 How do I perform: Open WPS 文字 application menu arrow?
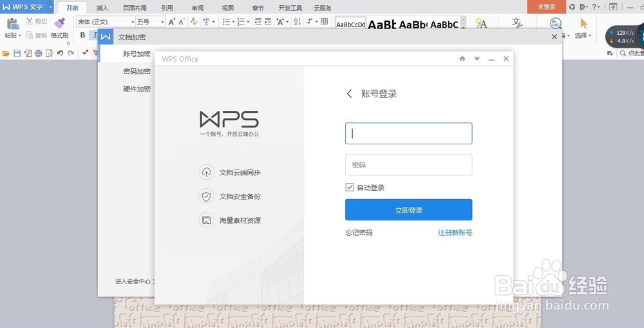pyautogui.click(x=50, y=7)
